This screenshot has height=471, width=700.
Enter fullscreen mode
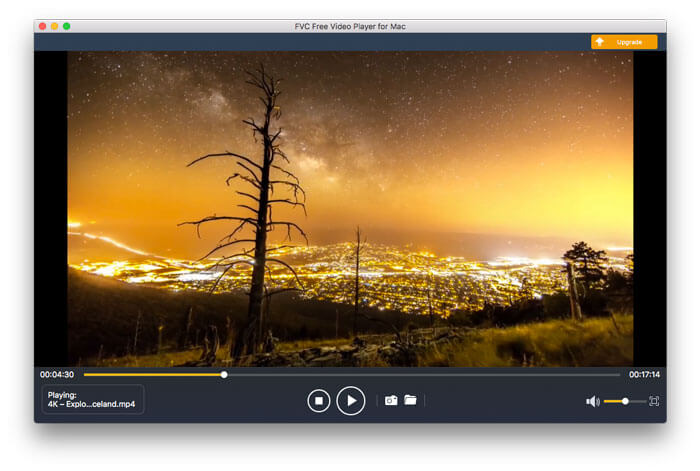click(x=654, y=401)
